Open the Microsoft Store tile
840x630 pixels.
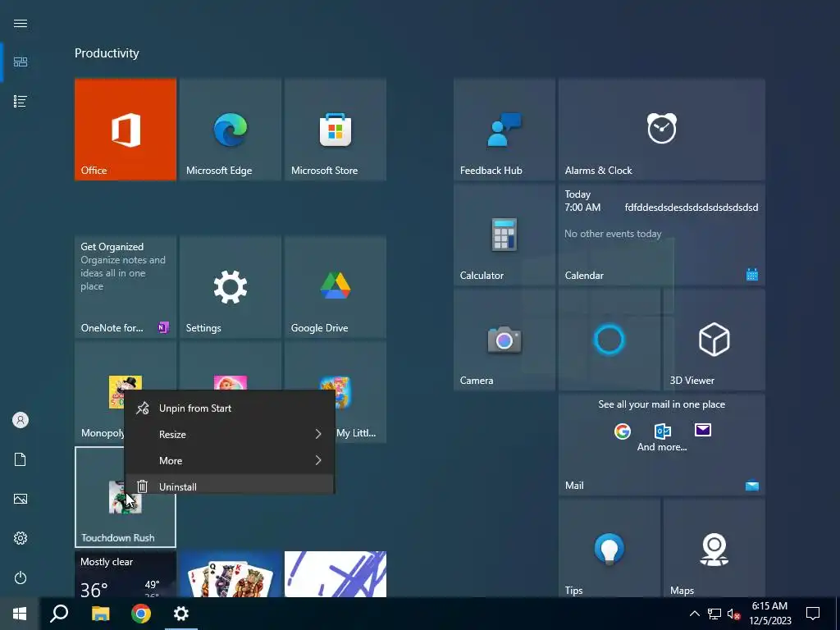click(x=336, y=129)
